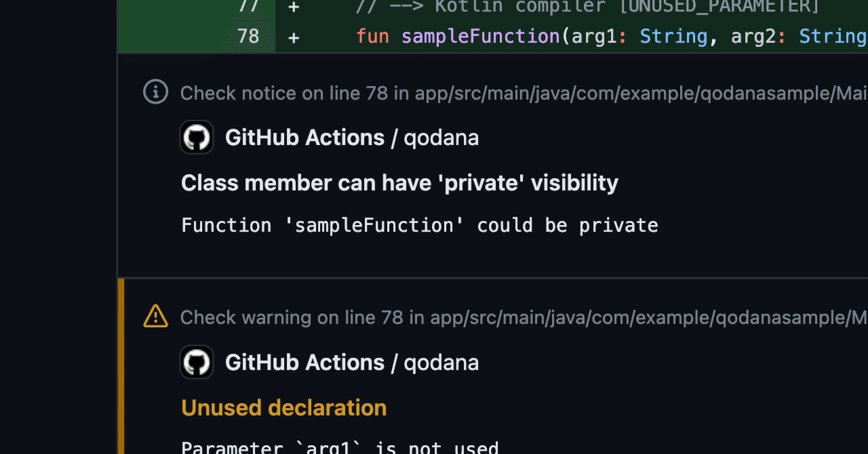The image size is (868, 454).
Task: Click the GitHub Actions octocat logo in the warning
Action: click(196, 362)
